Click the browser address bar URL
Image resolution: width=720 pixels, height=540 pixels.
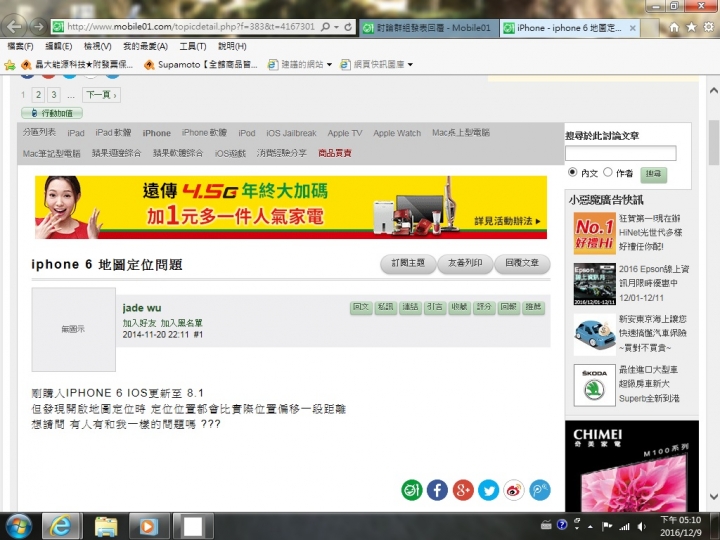click(x=191, y=27)
